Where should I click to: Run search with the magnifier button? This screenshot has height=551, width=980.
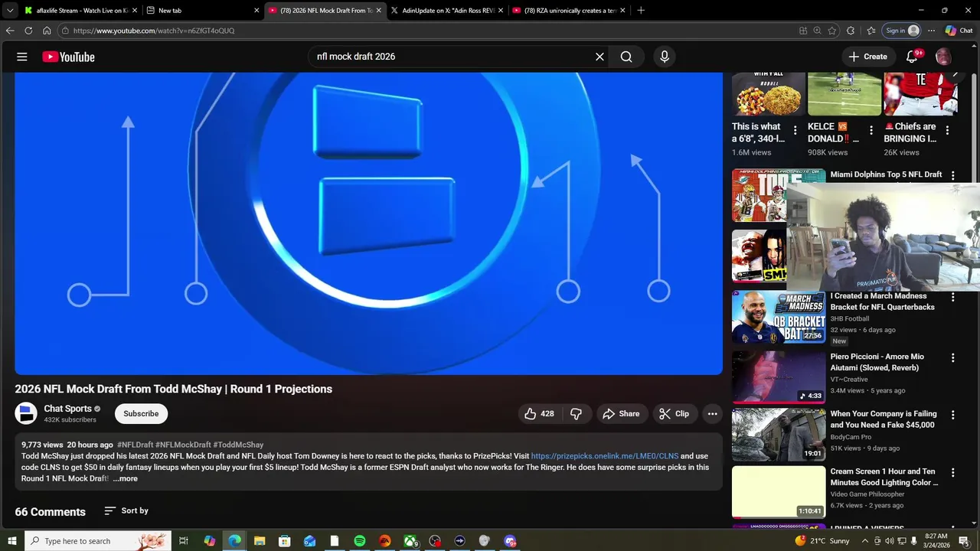pyautogui.click(x=626, y=57)
